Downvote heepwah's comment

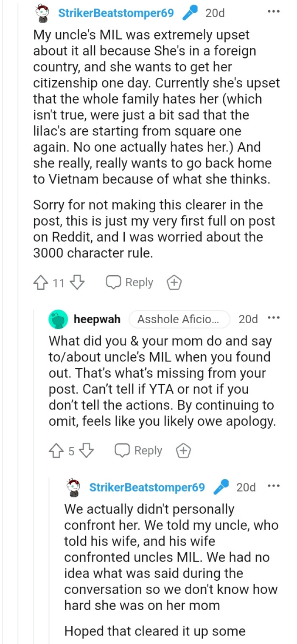click(x=86, y=451)
